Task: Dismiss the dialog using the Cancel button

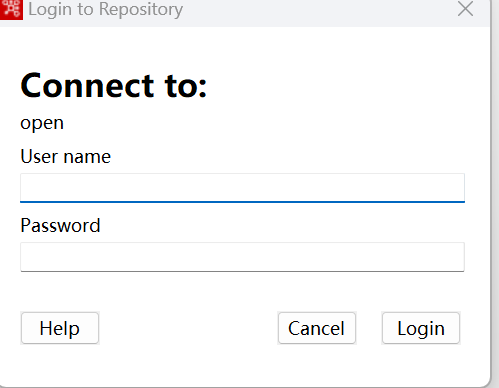Action: point(317,328)
